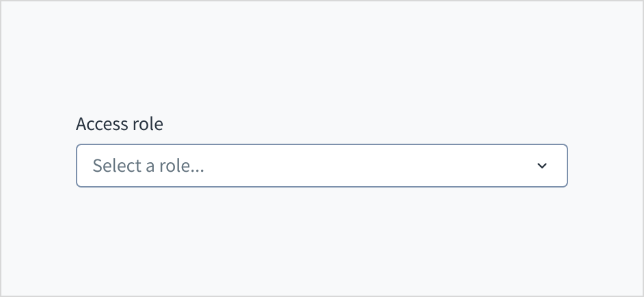Click the "Select a role..." placeholder text
Viewport: 644px width, 297px height.
[x=148, y=166]
